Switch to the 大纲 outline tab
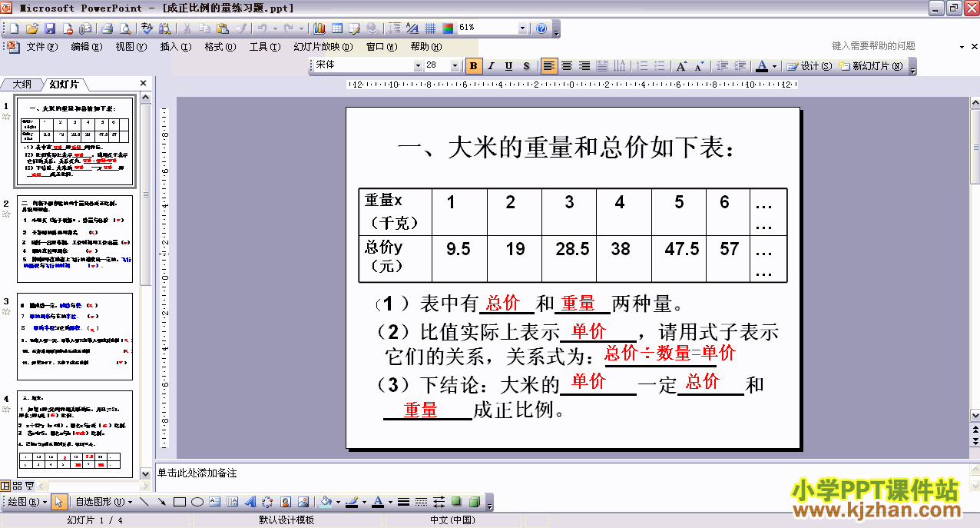The image size is (980, 528). pyautogui.click(x=22, y=85)
